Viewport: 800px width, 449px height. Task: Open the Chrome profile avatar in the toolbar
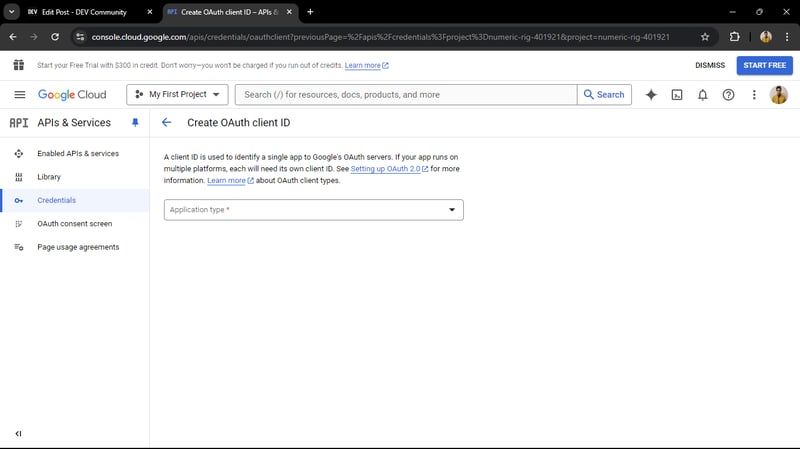click(765, 37)
